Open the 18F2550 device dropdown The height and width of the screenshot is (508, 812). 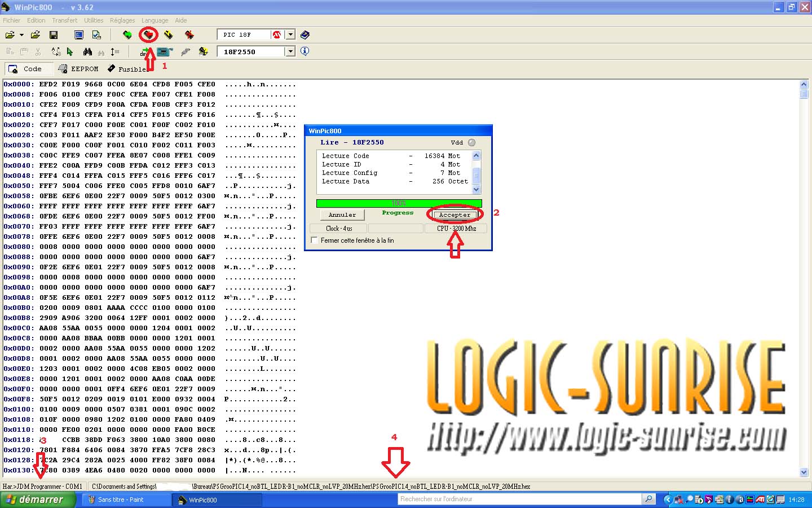[x=290, y=52]
